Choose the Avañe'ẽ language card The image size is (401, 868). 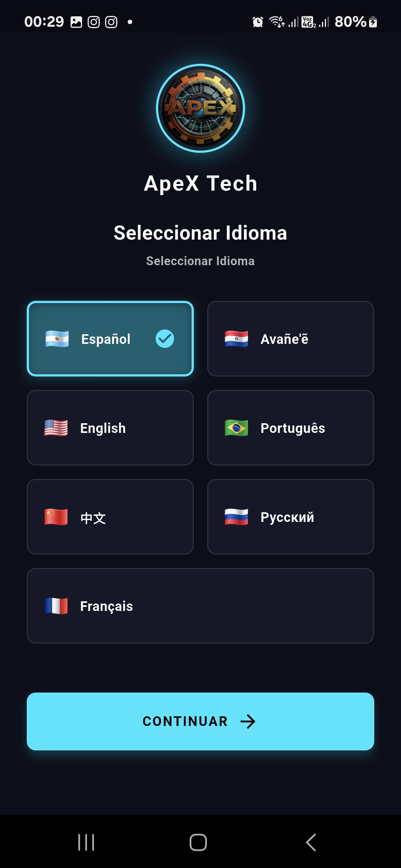point(291,339)
